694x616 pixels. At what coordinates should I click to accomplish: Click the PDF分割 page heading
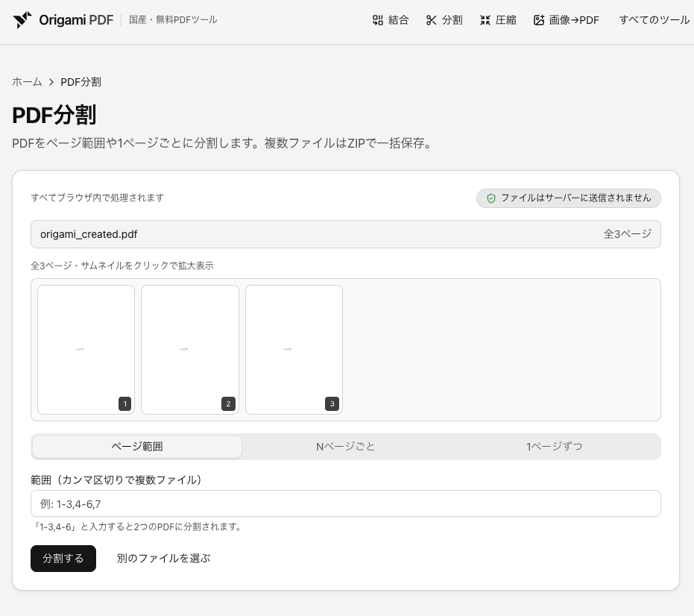pyautogui.click(x=54, y=115)
